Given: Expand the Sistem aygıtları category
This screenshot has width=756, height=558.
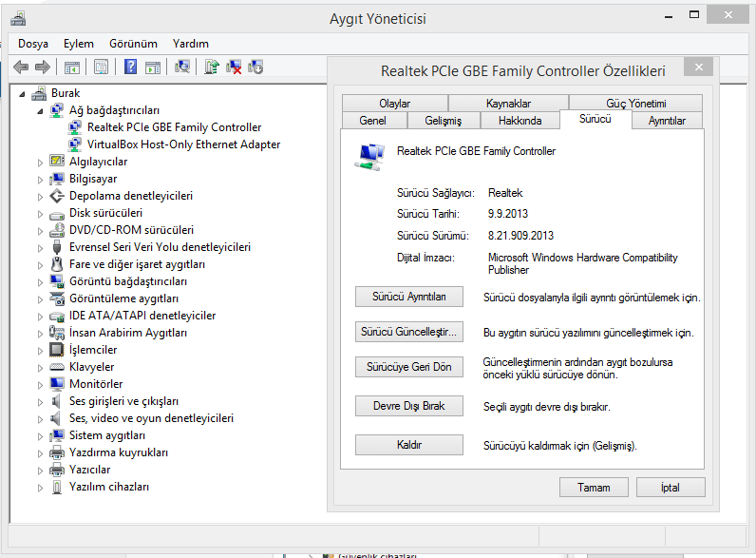Looking at the screenshot, I should click(40, 436).
